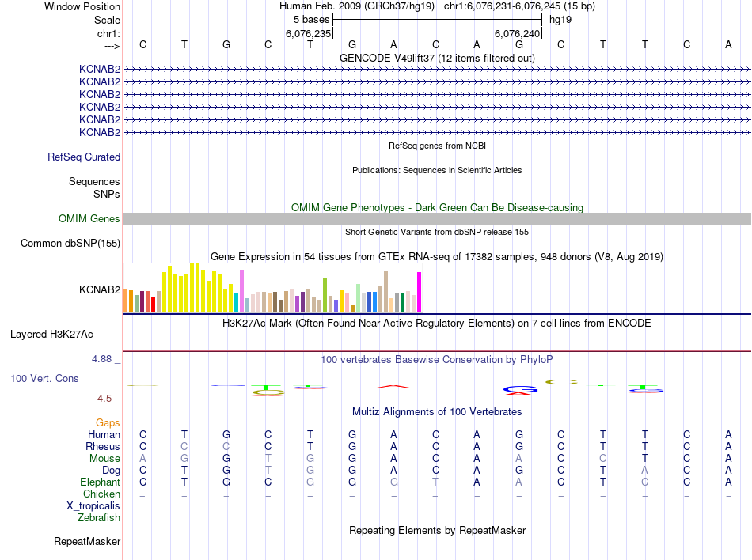752x560 pixels.
Task: Open RefSeq genes from NCBI track title
Action: tap(437, 146)
